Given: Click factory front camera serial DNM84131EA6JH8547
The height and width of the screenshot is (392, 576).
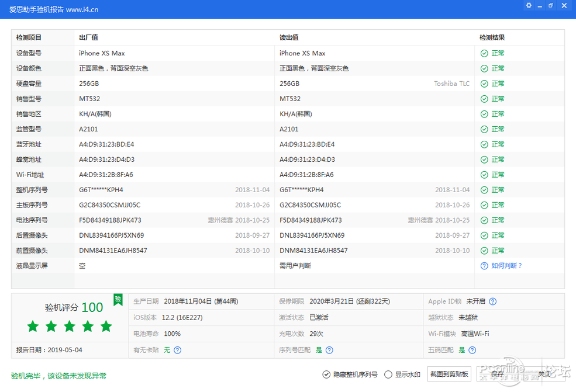Looking at the screenshot, I should pyautogui.click(x=113, y=251).
